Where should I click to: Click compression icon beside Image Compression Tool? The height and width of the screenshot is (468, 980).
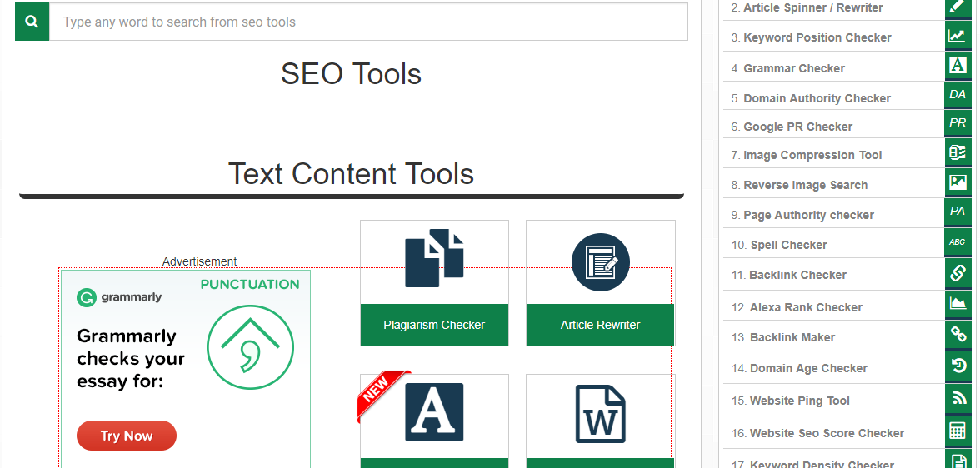(x=957, y=152)
